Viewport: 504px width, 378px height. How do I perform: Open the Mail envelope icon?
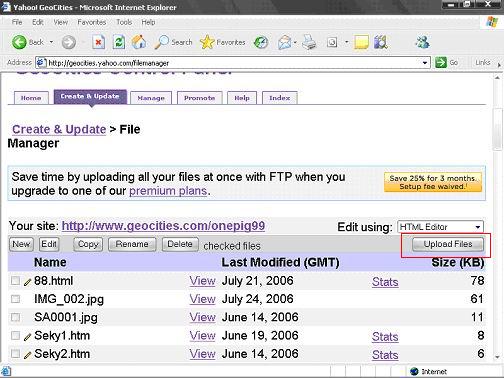click(x=284, y=42)
